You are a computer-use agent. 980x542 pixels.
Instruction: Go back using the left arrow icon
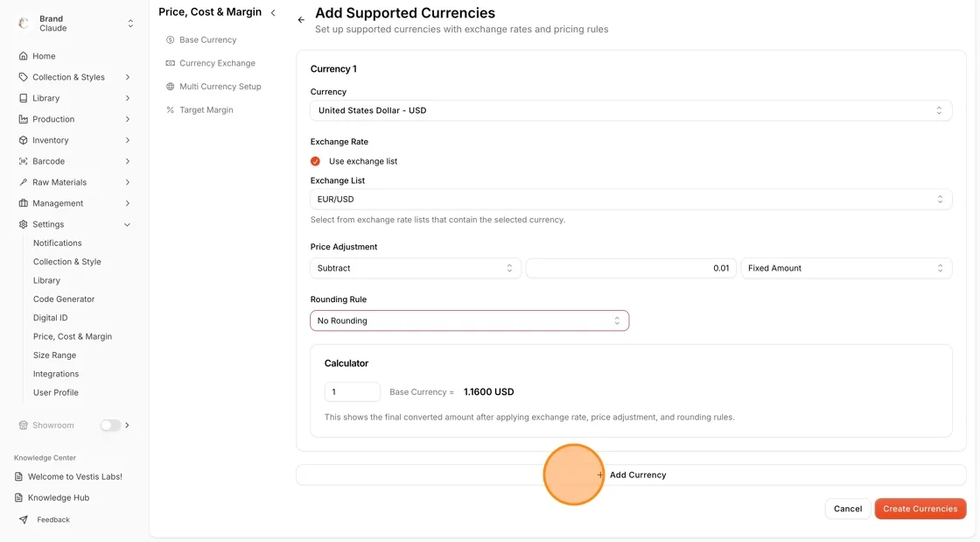[301, 20]
